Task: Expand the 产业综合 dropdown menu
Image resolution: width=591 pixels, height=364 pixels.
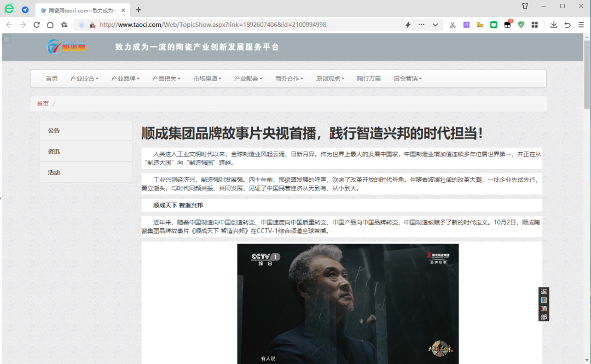Action: (x=84, y=78)
